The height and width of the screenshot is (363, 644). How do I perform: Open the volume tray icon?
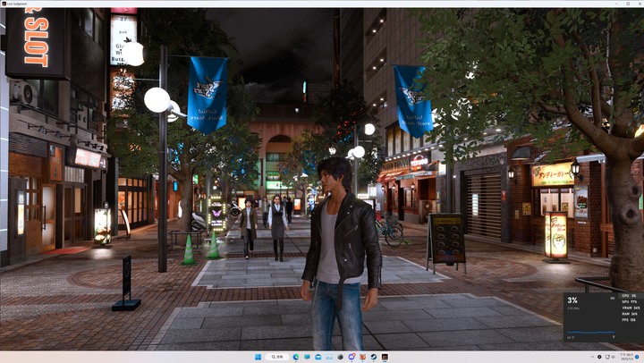pos(613,357)
